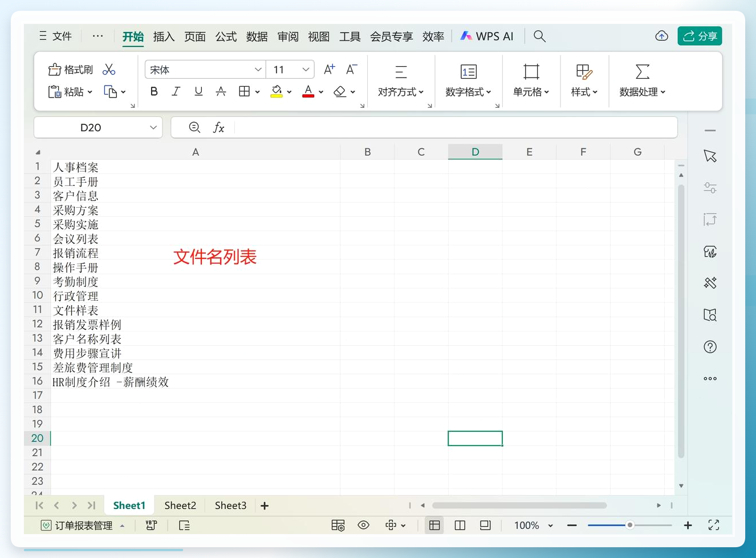Click the zoom slider handle
The height and width of the screenshot is (558, 756).
coord(629,525)
